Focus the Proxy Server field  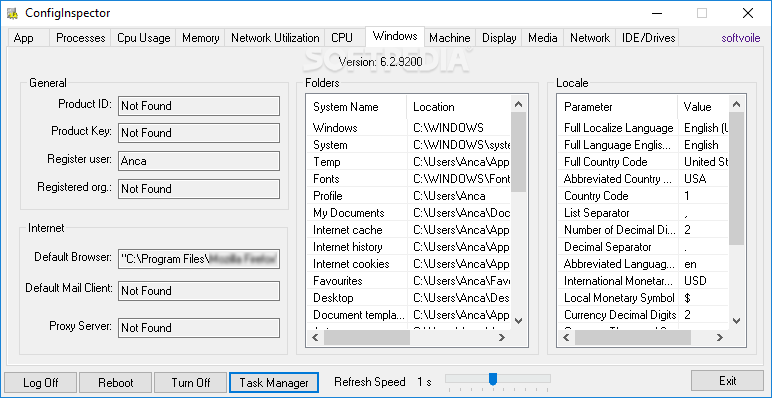pos(199,328)
